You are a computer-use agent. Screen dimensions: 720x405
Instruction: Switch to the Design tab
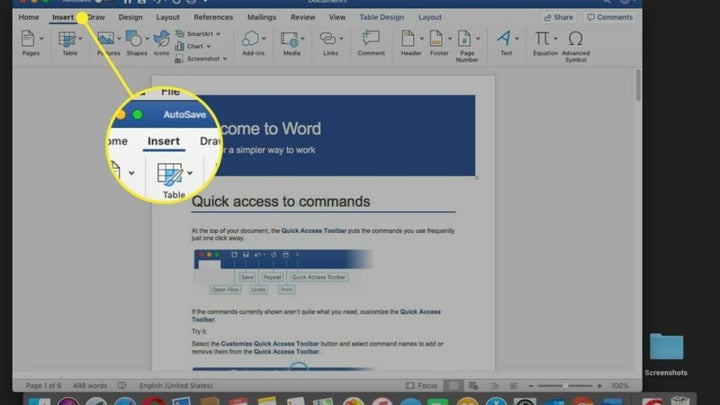pos(130,17)
